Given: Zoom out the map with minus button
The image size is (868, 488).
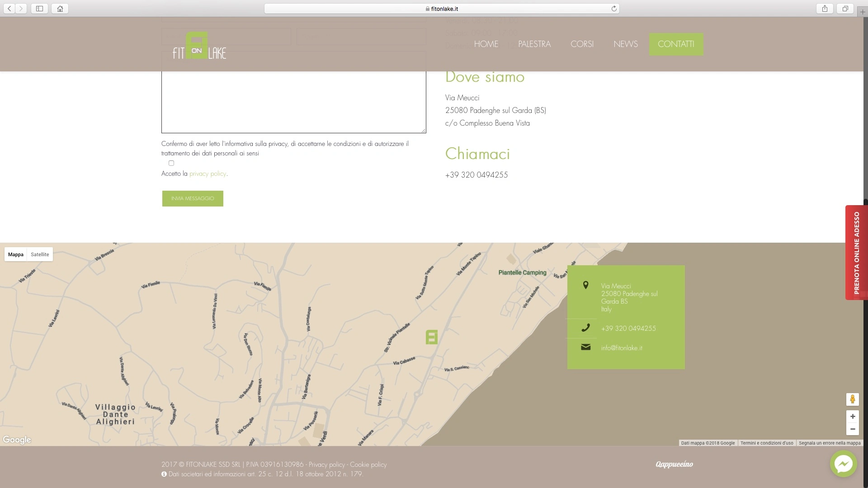Looking at the screenshot, I should click(x=852, y=429).
